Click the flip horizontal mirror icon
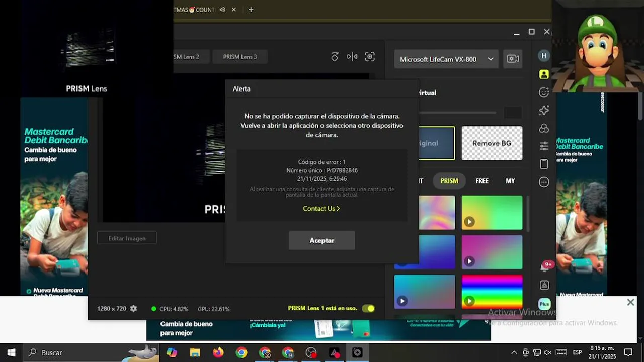The image size is (644, 362). (352, 57)
